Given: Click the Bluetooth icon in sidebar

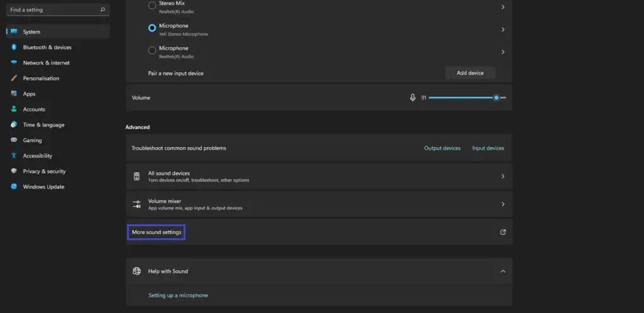Looking at the screenshot, I should coord(14,47).
